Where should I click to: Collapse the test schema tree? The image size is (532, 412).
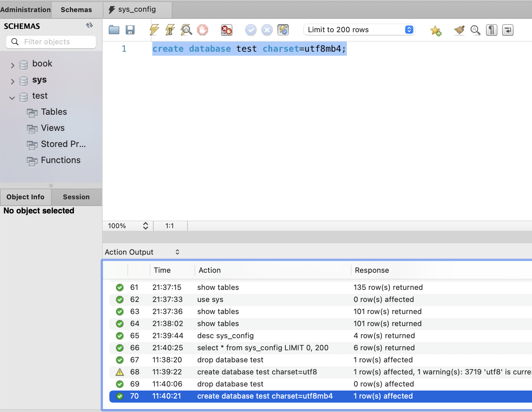click(x=12, y=98)
